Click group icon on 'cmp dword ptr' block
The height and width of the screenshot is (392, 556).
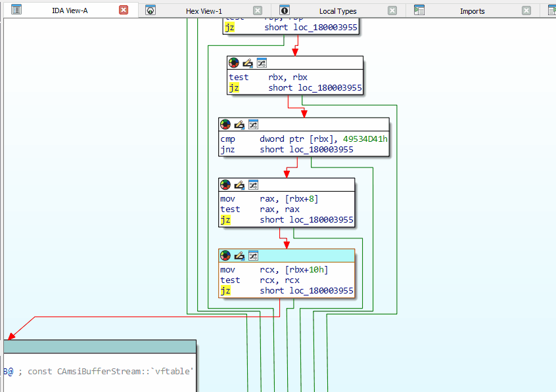[x=253, y=125]
